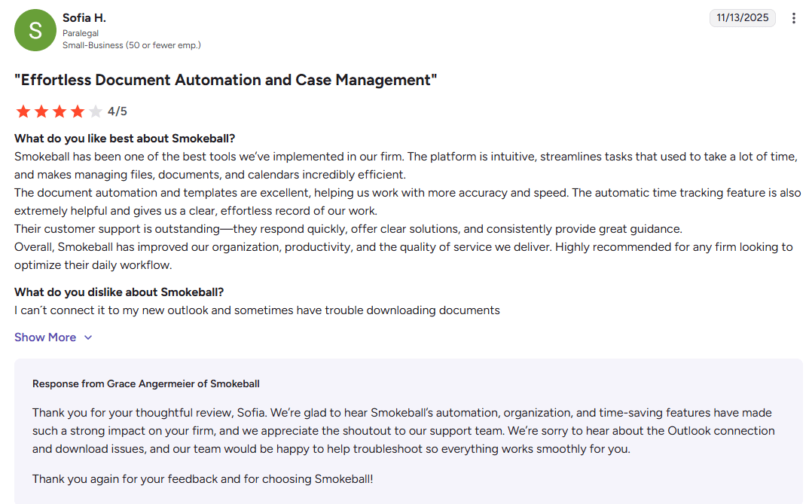Click the 4/5 rating score text
Viewport: 812px width, 504px height.
point(118,111)
